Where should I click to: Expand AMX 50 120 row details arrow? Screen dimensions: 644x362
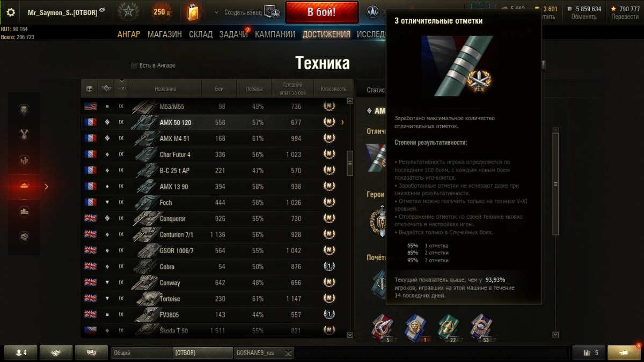pyautogui.click(x=342, y=123)
